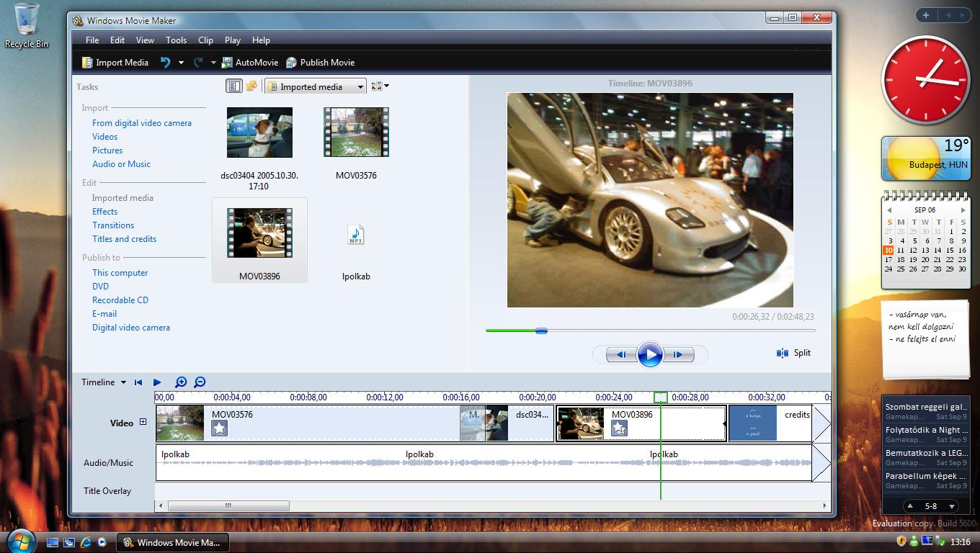Image resolution: width=980 pixels, height=553 pixels.
Task: Open the Edit menu
Action: [117, 40]
